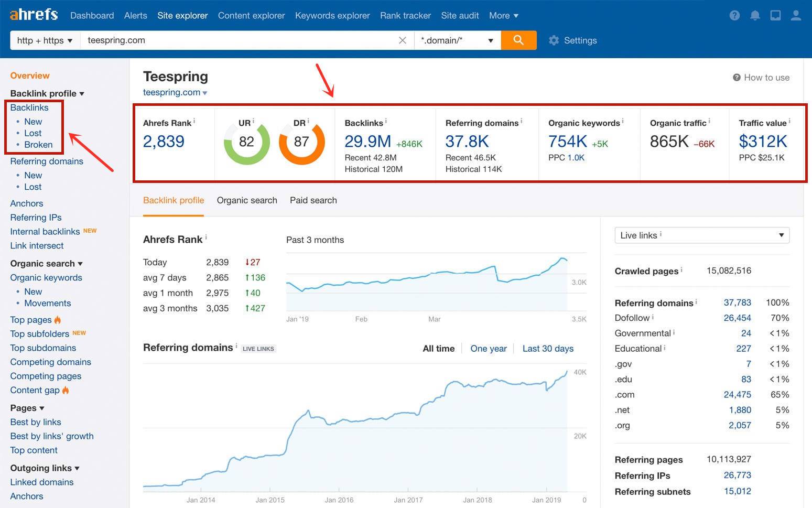
Task: Switch to the Paid search tab
Action: tap(313, 200)
